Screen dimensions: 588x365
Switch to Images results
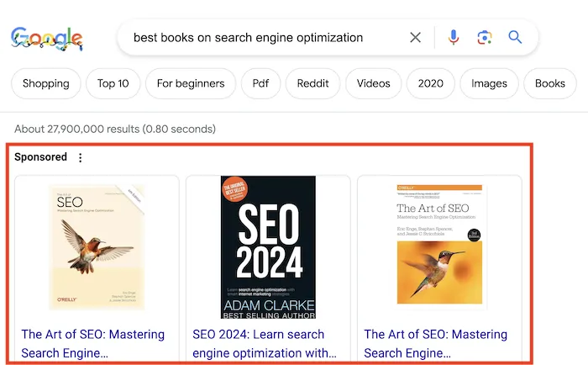pos(489,83)
